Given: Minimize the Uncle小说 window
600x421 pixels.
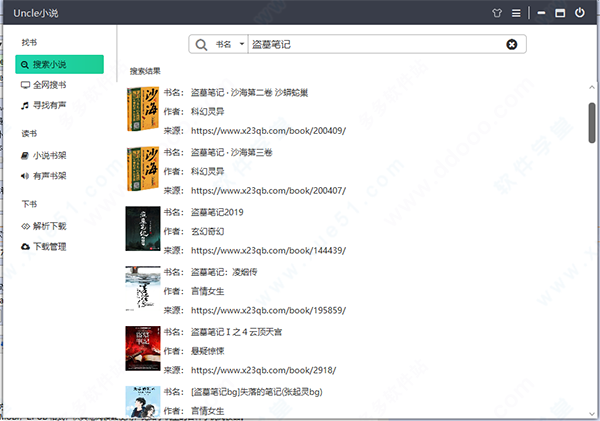Looking at the screenshot, I should point(541,13).
